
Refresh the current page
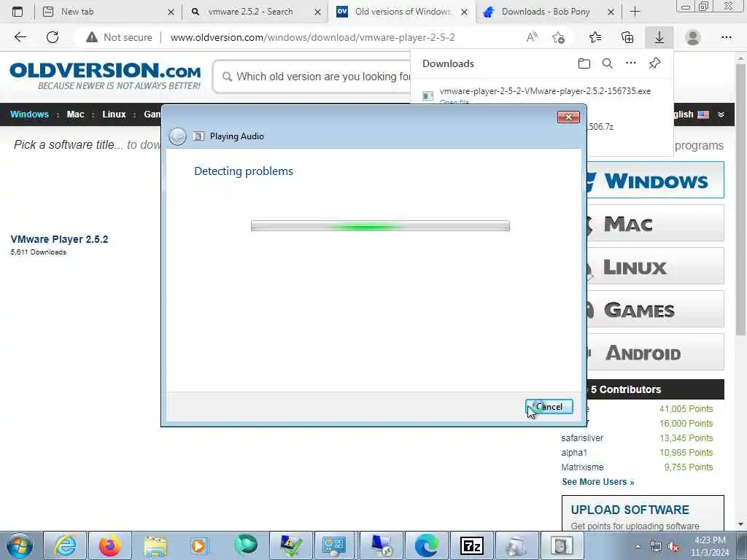pos(53,37)
